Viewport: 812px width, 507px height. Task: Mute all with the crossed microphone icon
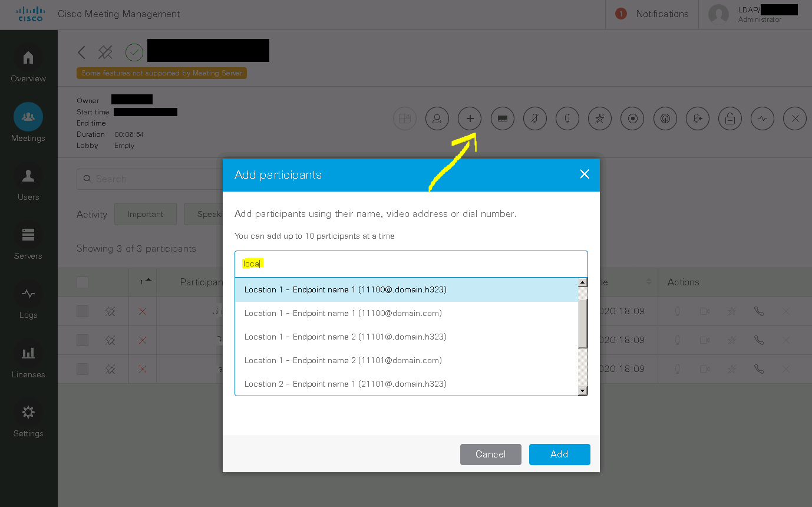tap(535, 118)
